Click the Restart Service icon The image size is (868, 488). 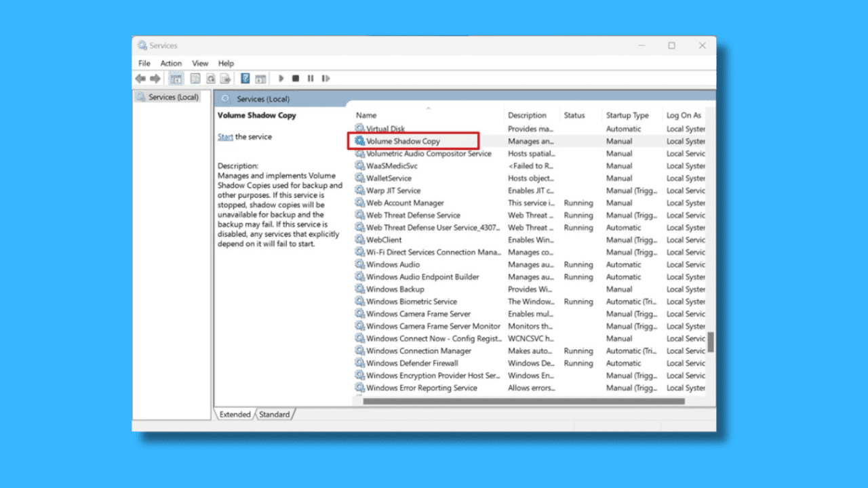[325, 78]
